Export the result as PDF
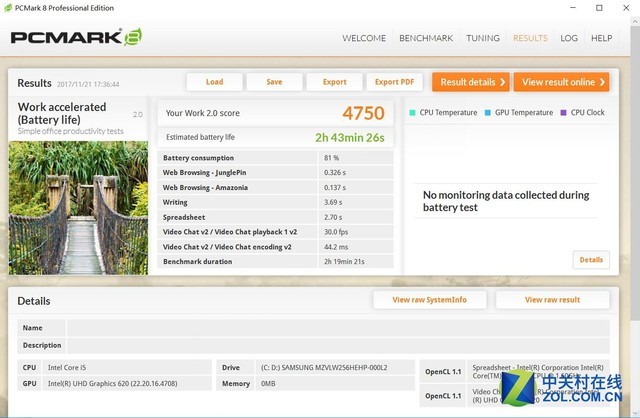The height and width of the screenshot is (418, 640). [x=394, y=82]
